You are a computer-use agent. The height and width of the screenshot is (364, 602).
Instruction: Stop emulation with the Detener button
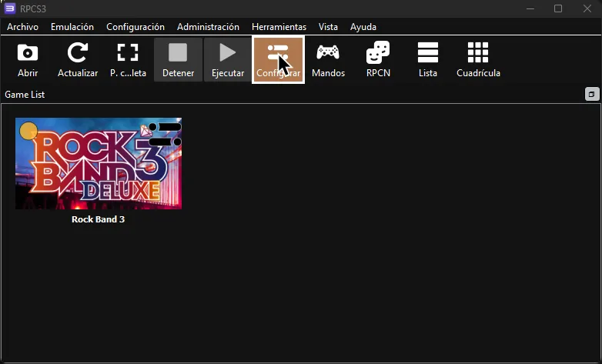178,59
